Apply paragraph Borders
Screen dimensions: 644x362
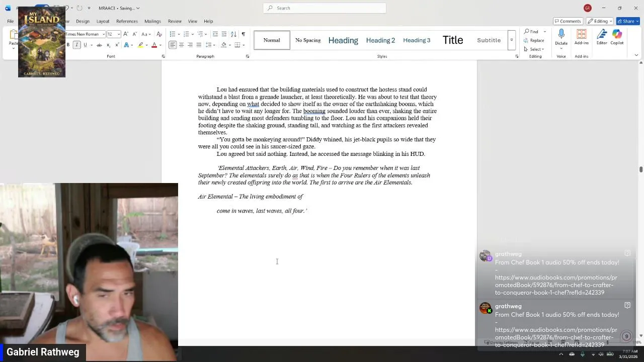pos(237,45)
